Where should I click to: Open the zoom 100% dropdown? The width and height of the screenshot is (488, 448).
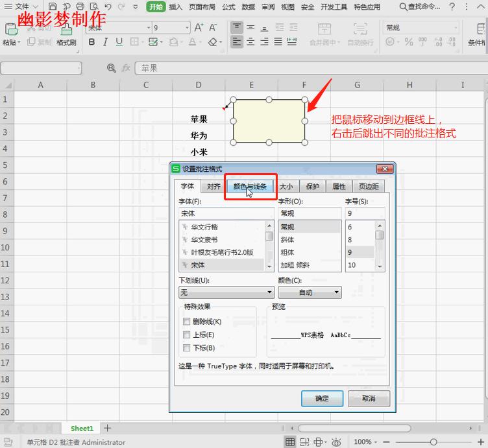point(376,442)
